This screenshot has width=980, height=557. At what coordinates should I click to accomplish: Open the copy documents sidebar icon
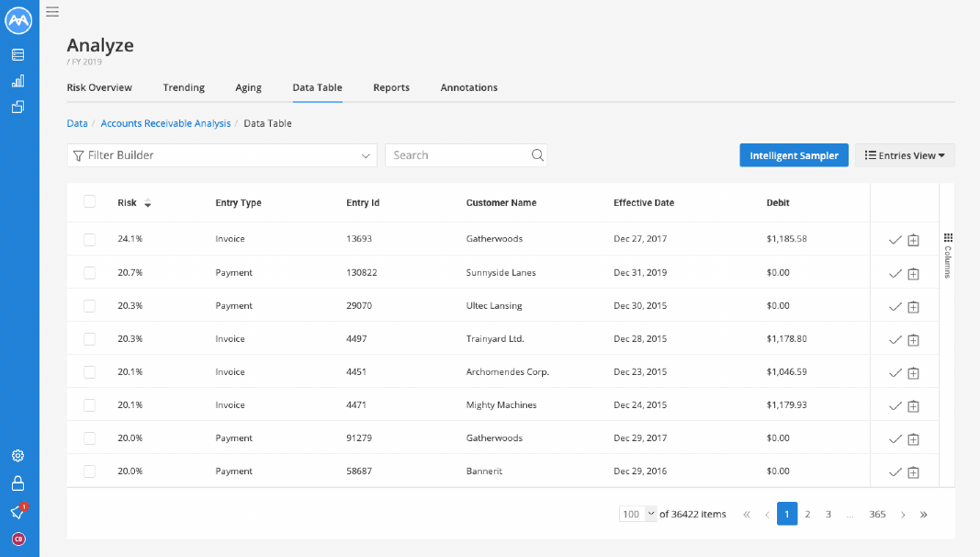tap(18, 107)
